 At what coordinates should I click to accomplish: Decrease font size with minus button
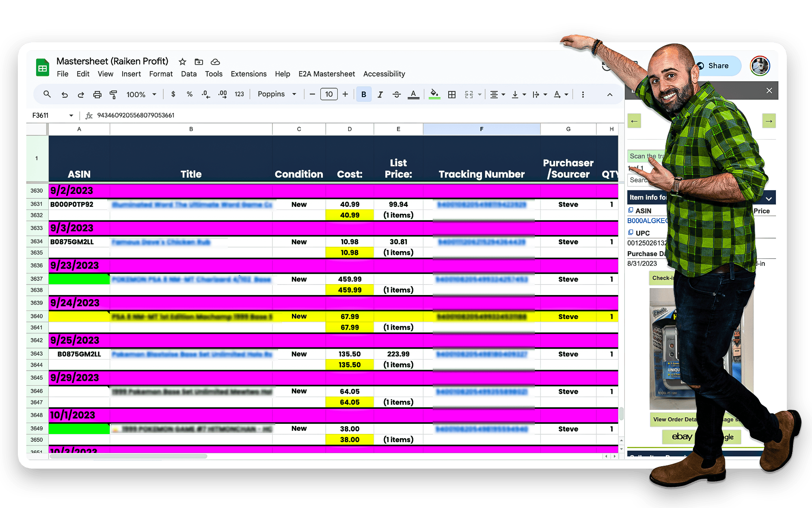click(x=312, y=94)
